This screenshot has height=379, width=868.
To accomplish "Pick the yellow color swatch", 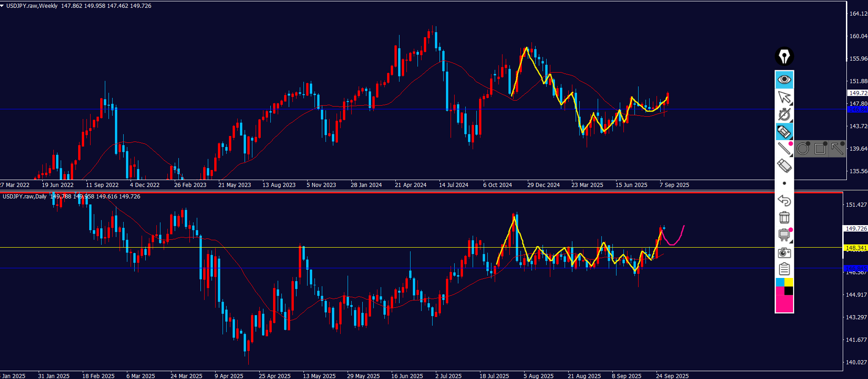I will pos(788,282).
